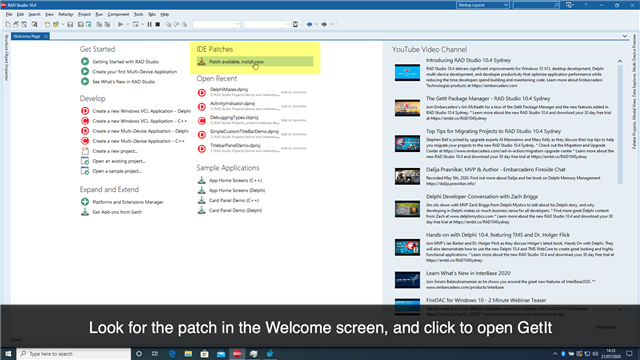Click the icon beside Create a new project
640x360 pixels.
(x=85, y=151)
